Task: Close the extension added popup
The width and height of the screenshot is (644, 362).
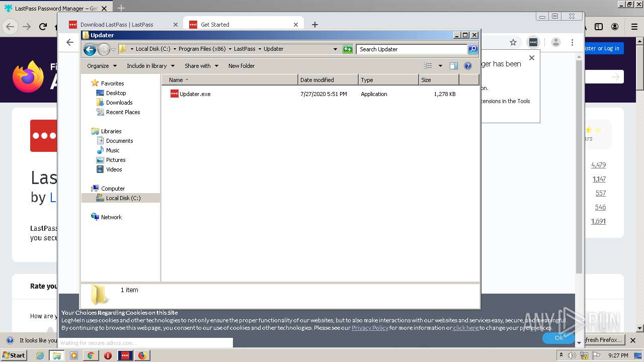Action: [532, 58]
